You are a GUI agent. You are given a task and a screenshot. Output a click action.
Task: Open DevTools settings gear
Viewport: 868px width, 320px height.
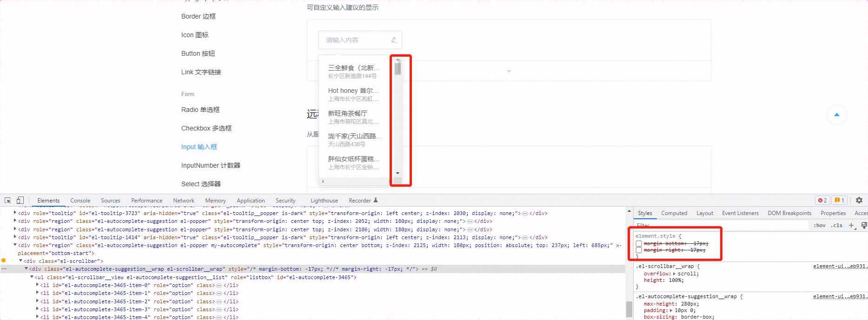(x=859, y=200)
